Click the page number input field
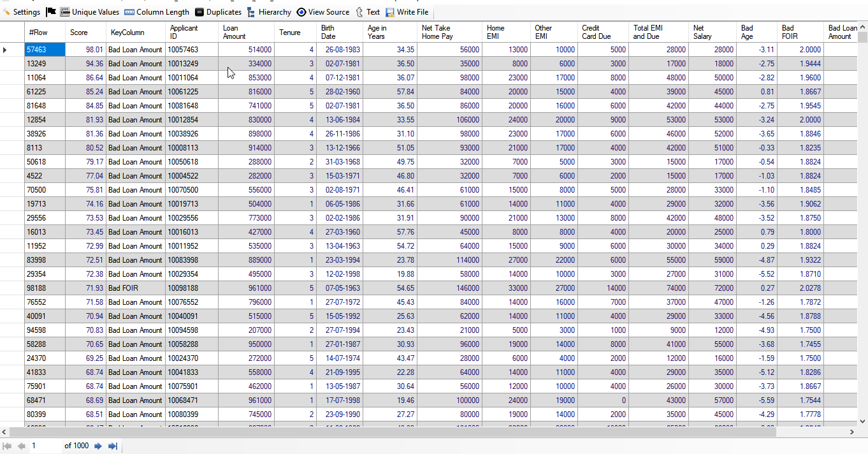This screenshot has width=868, height=454. [x=45, y=446]
